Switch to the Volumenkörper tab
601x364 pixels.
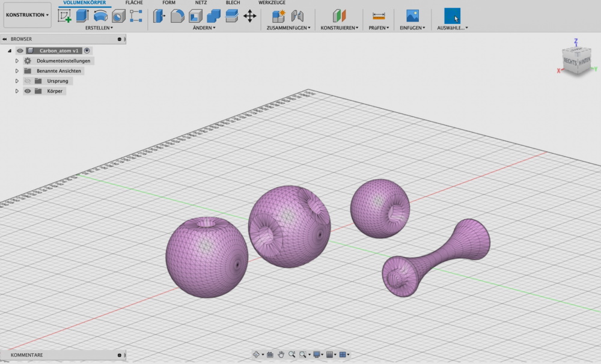(85, 2)
